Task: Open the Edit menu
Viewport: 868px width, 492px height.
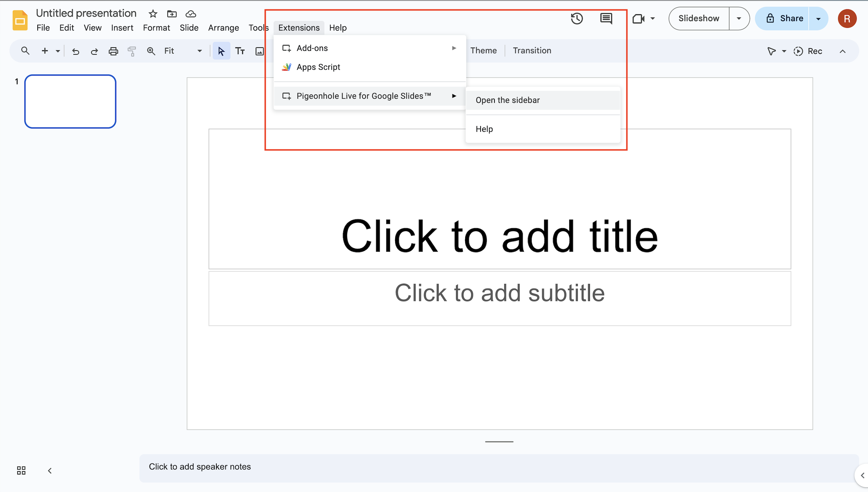Action: point(67,28)
